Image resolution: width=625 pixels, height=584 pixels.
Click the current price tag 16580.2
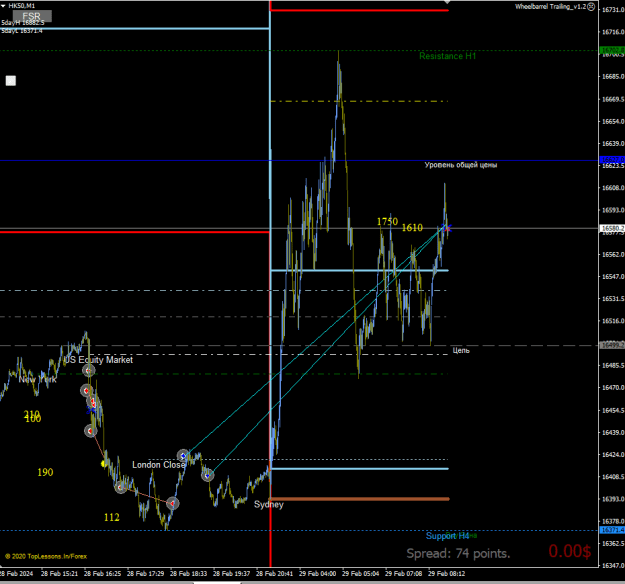612,228
